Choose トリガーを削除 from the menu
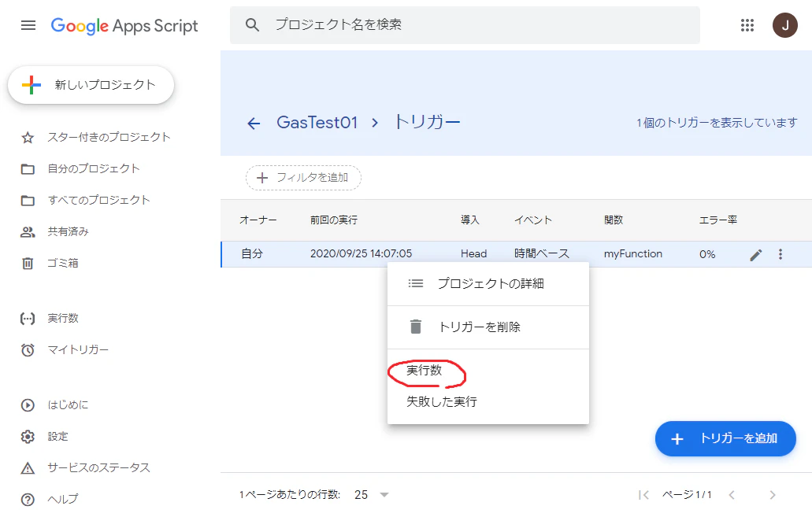The image size is (812, 517). (x=488, y=327)
